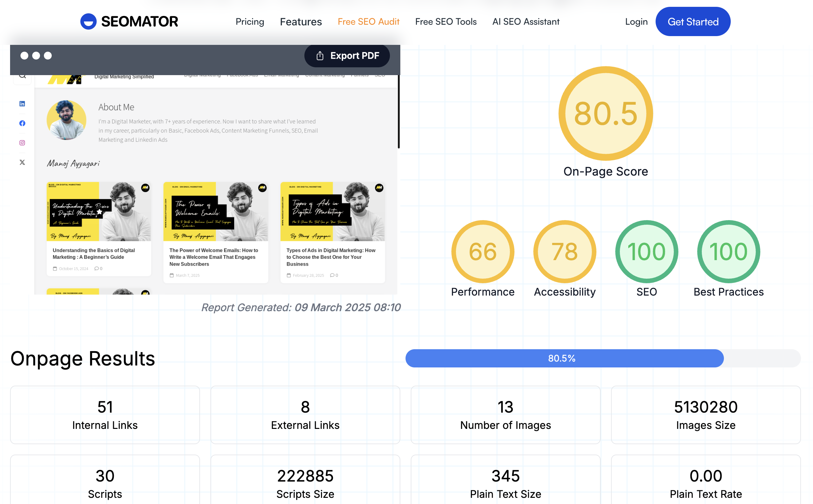Viewport: 813px width, 504px height.
Task: Go to Free SEO Audit page
Action: click(368, 22)
